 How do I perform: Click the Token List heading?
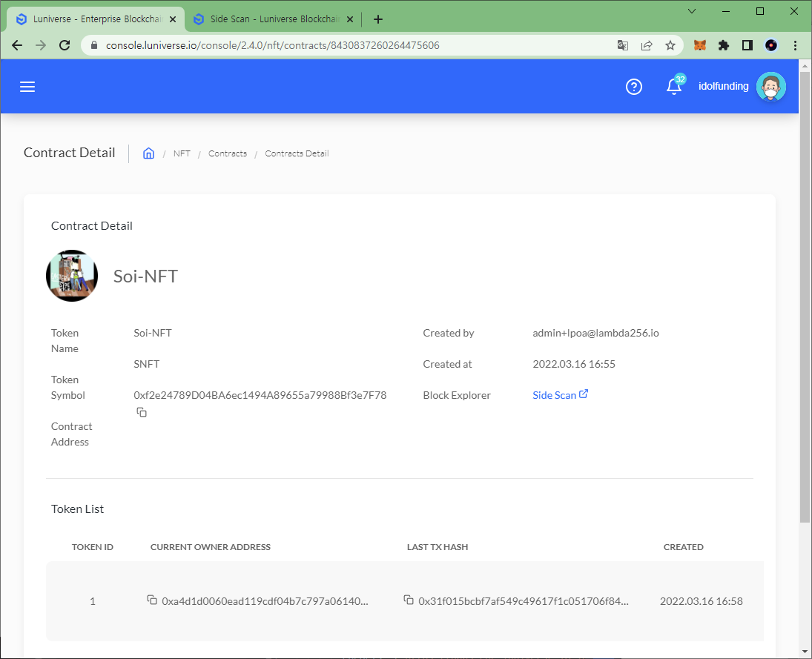click(x=77, y=509)
